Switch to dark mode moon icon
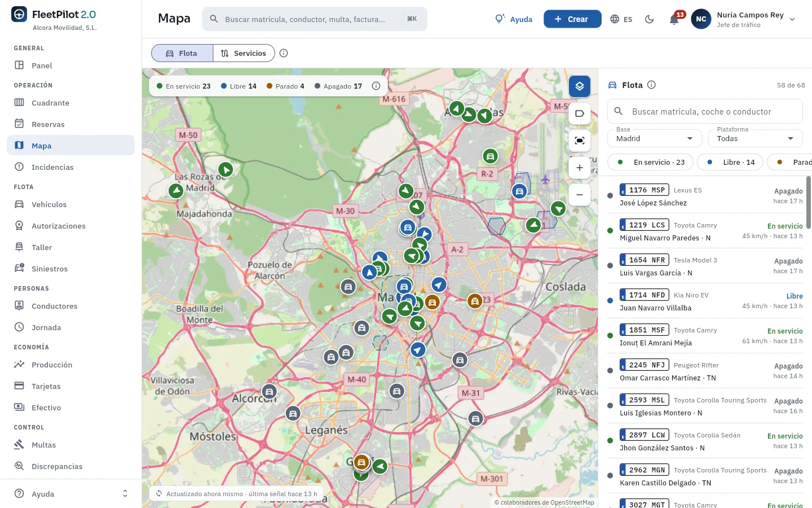812x508 pixels. tap(650, 19)
